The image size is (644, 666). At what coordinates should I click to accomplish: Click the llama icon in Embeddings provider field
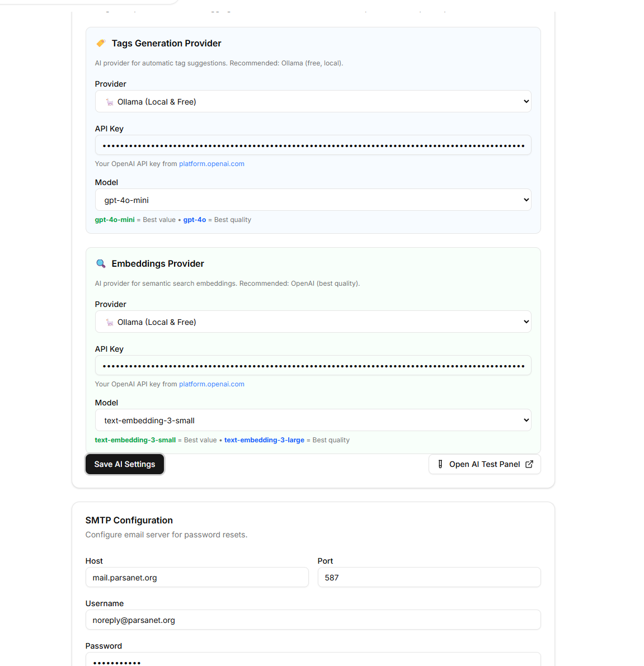(110, 322)
